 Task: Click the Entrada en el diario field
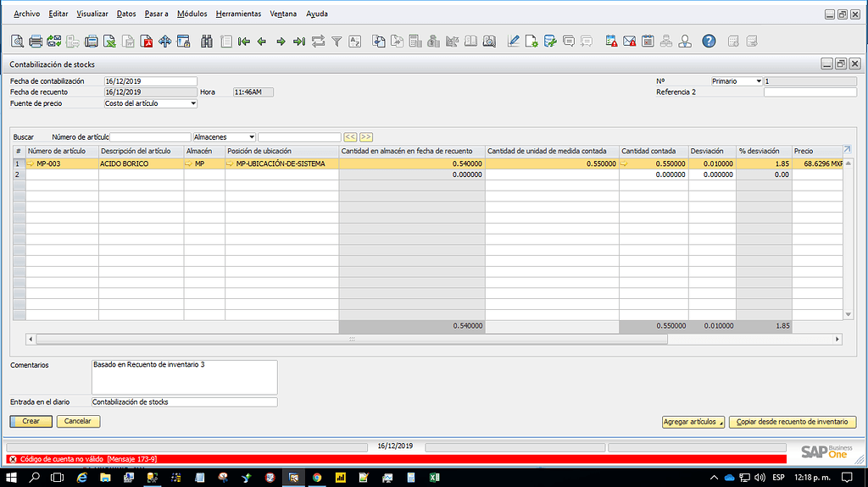[x=184, y=402]
